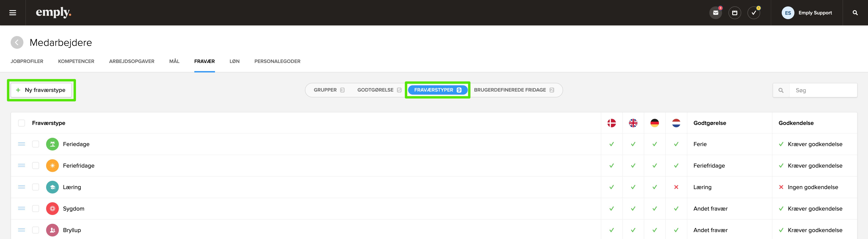Open the tasks checkmark icon
The image size is (868, 239).
click(754, 13)
